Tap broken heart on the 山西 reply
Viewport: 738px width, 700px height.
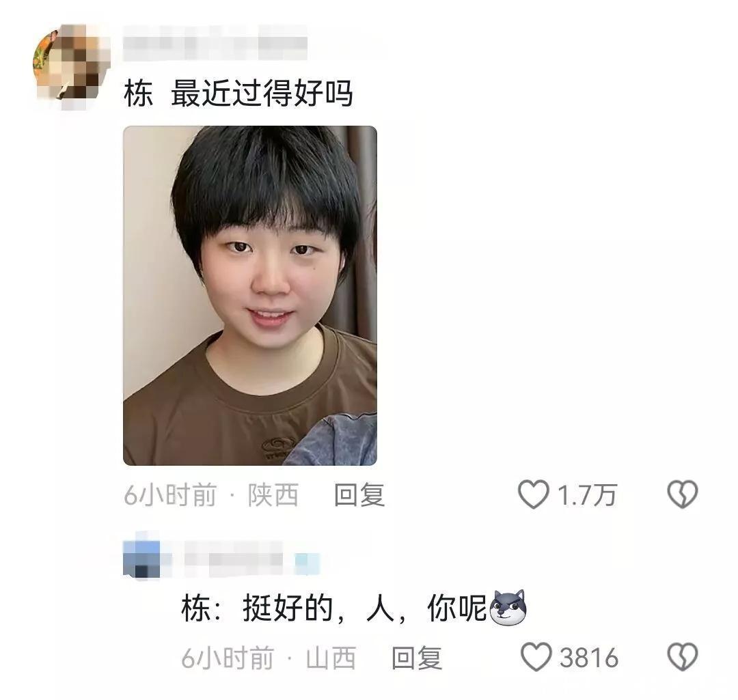[x=683, y=657]
